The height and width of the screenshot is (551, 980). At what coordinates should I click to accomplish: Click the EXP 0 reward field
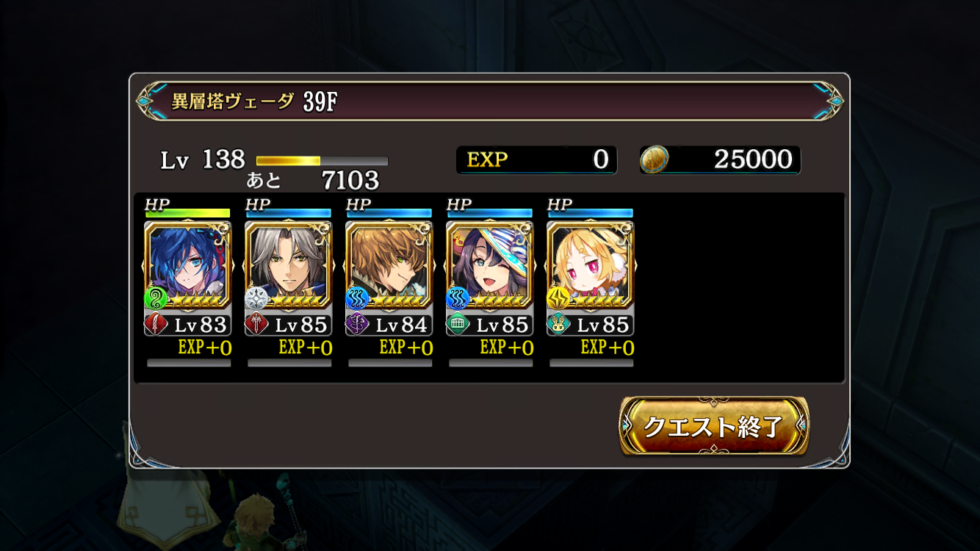[x=537, y=160]
